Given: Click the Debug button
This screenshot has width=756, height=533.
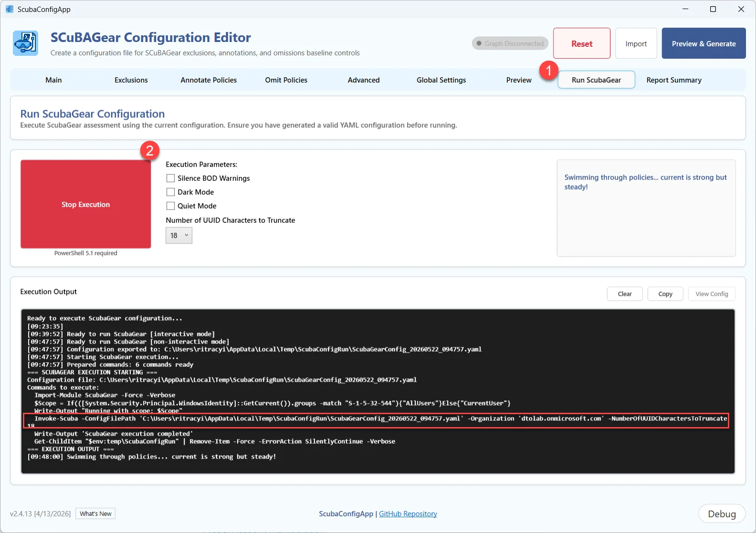Looking at the screenshot, I should (722, 514).
